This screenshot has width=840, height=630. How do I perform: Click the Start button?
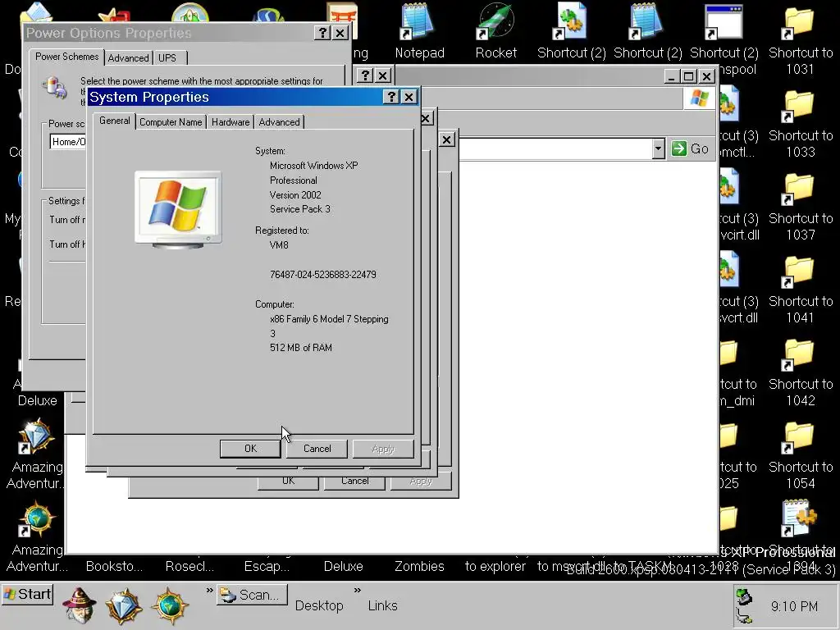(x=27, y=594)
